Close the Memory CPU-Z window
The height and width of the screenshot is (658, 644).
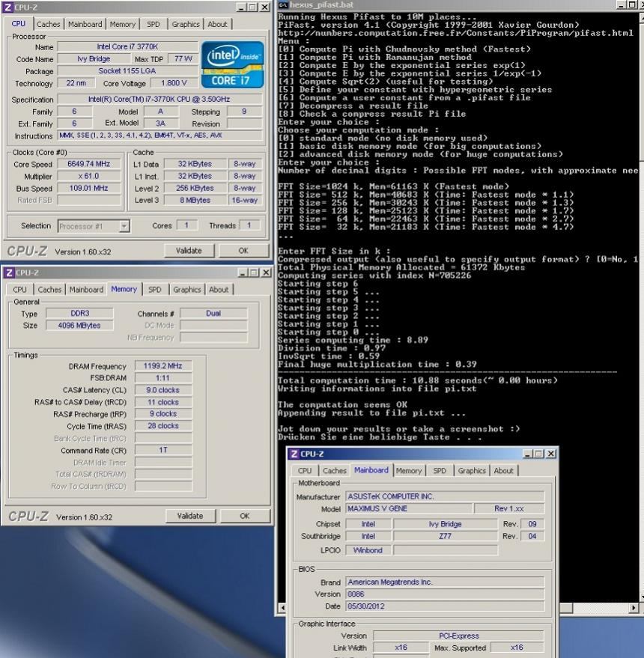[x=266, y=272]
